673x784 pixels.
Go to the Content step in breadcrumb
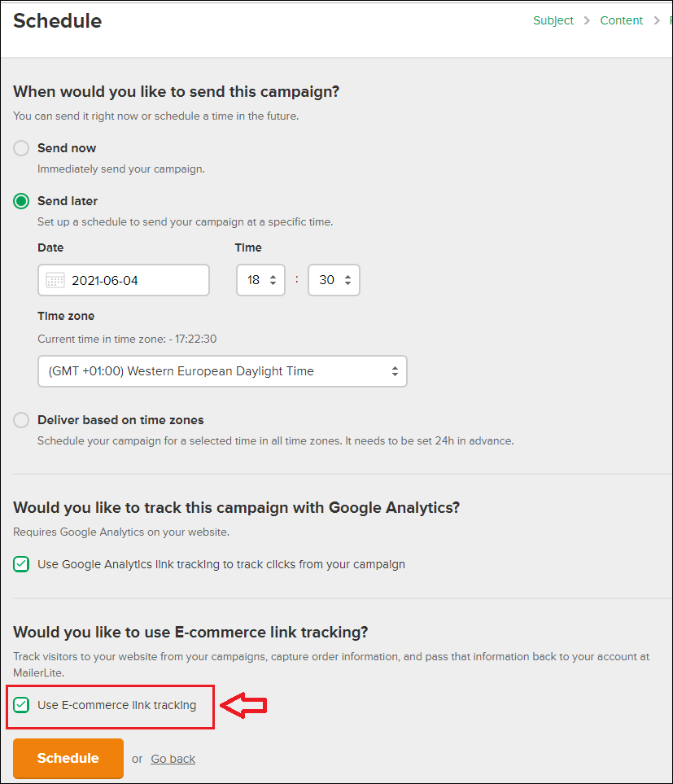621,20
